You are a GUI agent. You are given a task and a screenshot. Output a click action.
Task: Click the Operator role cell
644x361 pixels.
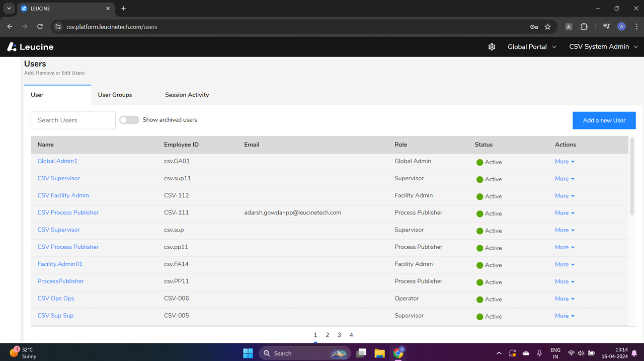pyautogui.click(x=407, y=298)
